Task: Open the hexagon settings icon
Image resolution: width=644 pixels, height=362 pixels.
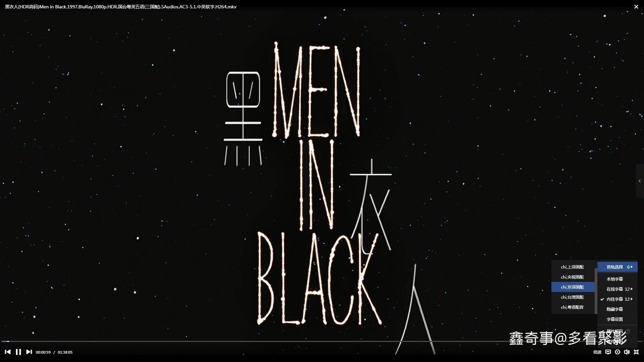Action: [618, 352]
